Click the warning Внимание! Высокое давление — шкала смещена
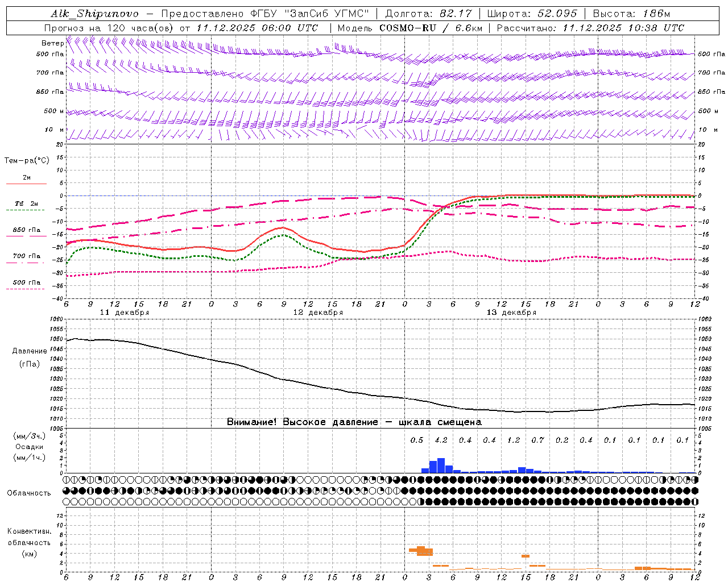 pos(354,422)
